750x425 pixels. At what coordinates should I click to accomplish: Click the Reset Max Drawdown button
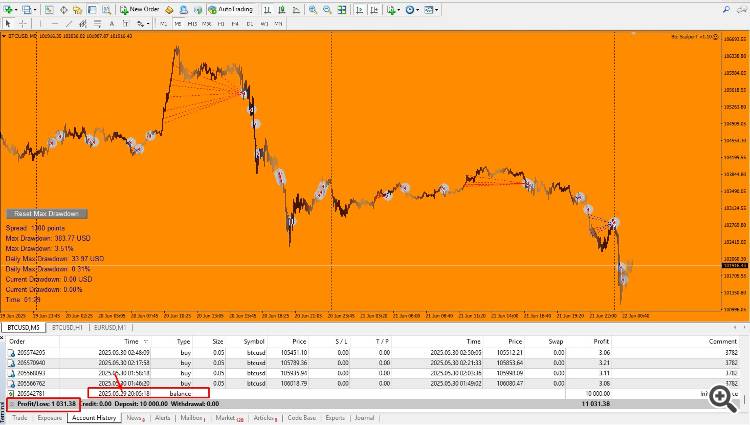pos(46,214)
